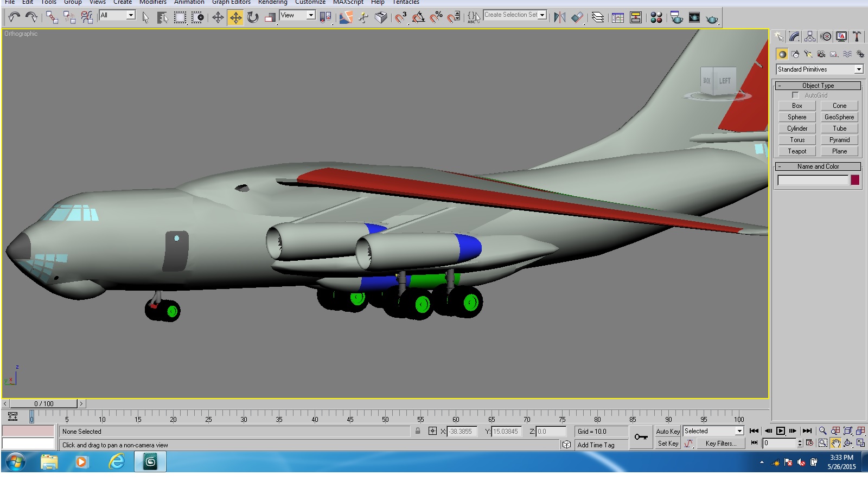Screen dimensions: 868x488
Task: Click the Play Animation button
Action: click(781, 431)
